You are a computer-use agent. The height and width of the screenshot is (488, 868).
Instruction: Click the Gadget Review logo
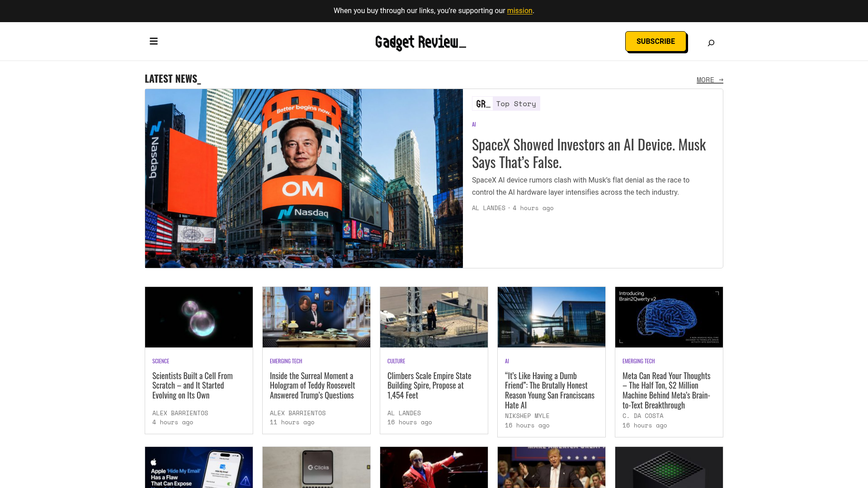tap(420, 42)
